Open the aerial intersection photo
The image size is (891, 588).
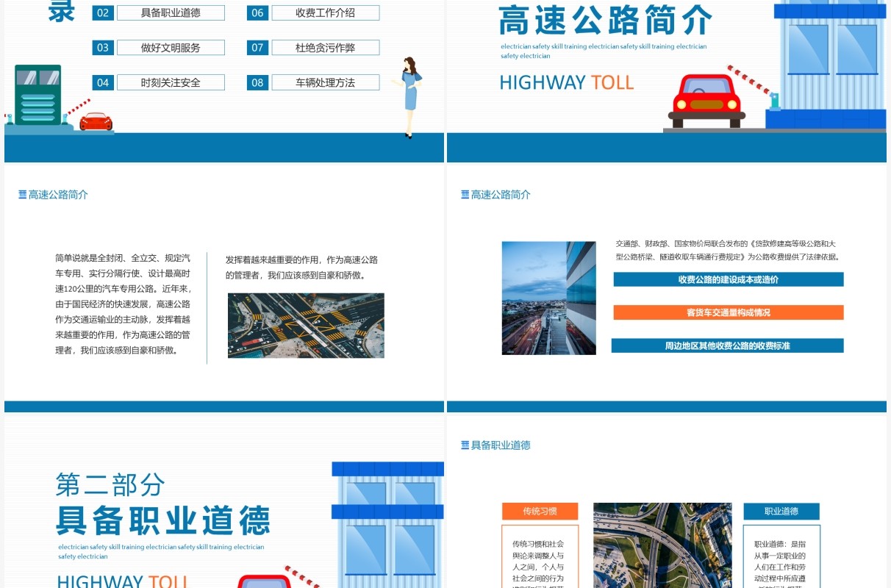pos(306,326)
